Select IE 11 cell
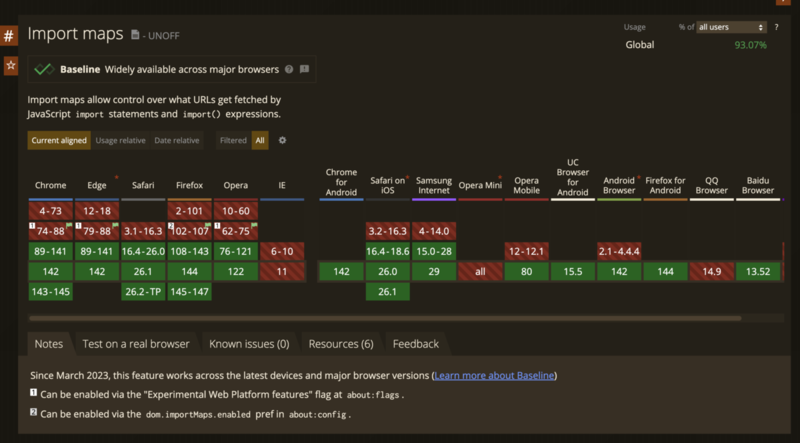 tap(282, 272)
